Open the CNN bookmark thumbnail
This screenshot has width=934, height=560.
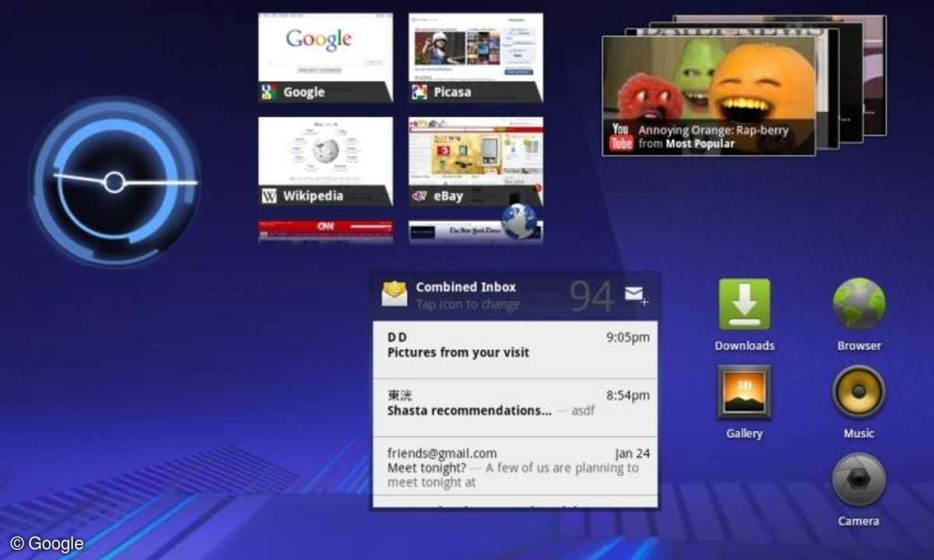[x=325, y=232]
